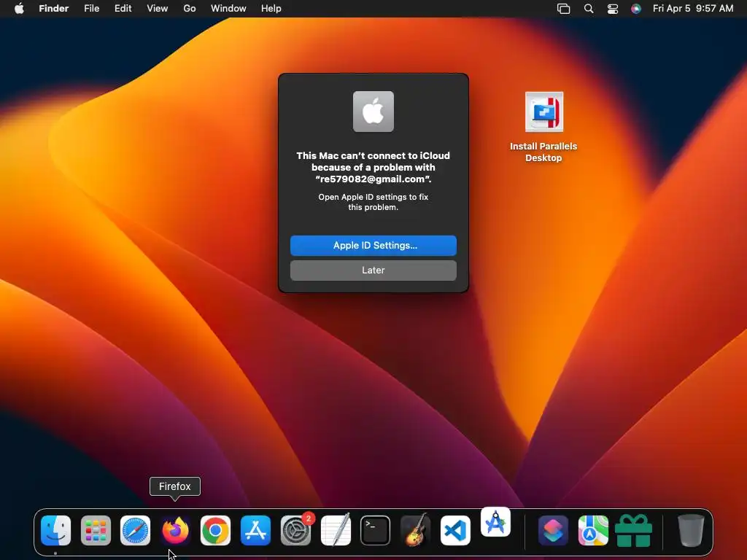Click the Apple logo in the dialog
The width and height of the screenshot is (747, 560).
373,112
